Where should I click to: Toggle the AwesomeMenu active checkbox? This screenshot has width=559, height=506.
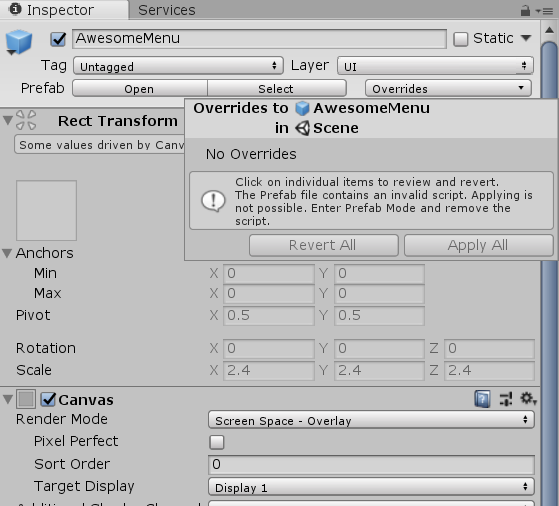click(58, 39)
